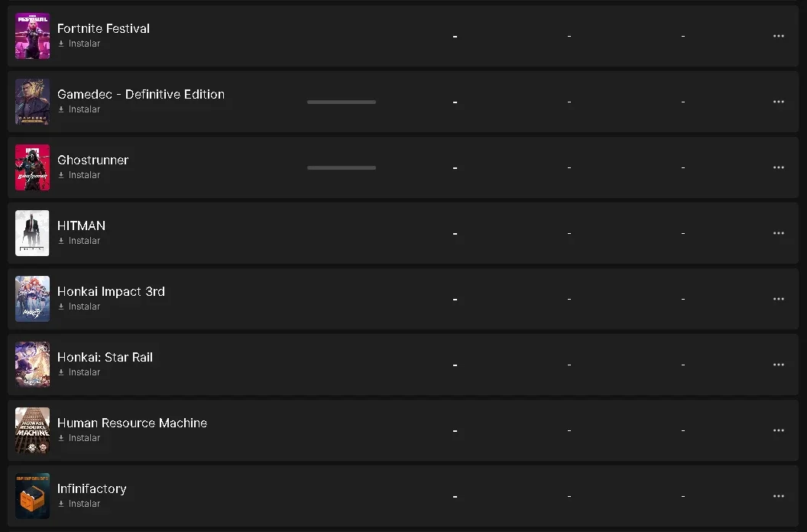Open three-dot menu for HITMAN
The image size is (807, 532).
click(x=778, y=233)
